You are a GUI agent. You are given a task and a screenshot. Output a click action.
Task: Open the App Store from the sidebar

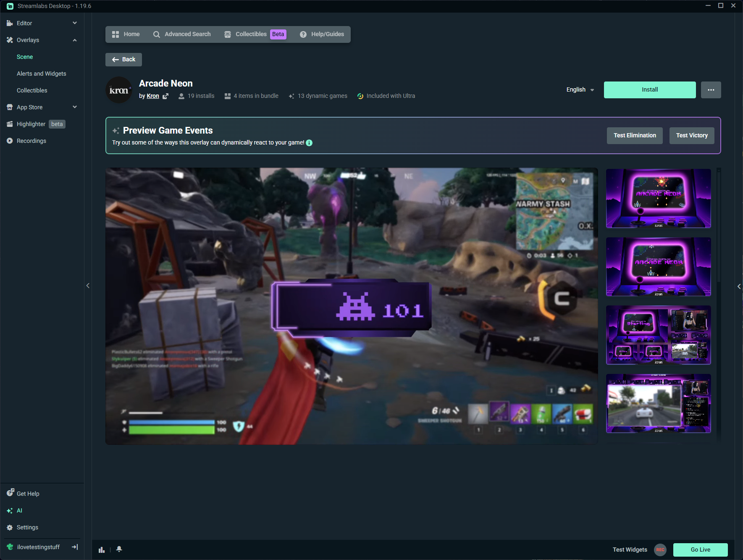point(29,107)
